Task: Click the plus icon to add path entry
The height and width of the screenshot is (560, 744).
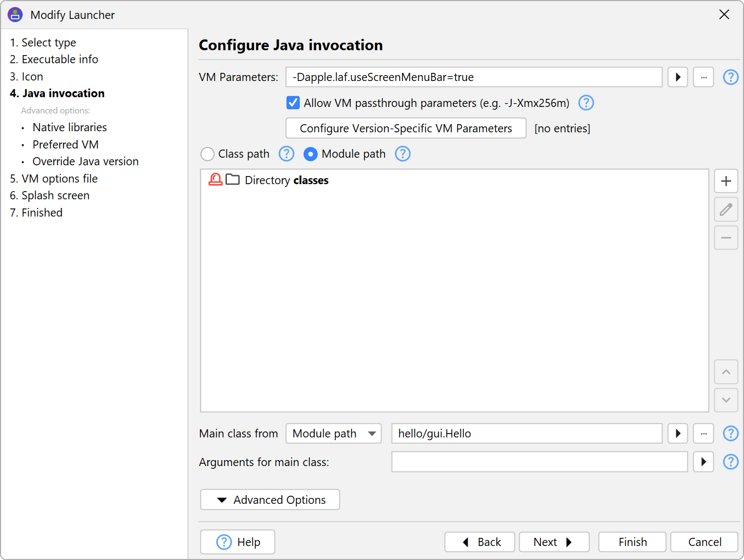Action: coord(726,181)
